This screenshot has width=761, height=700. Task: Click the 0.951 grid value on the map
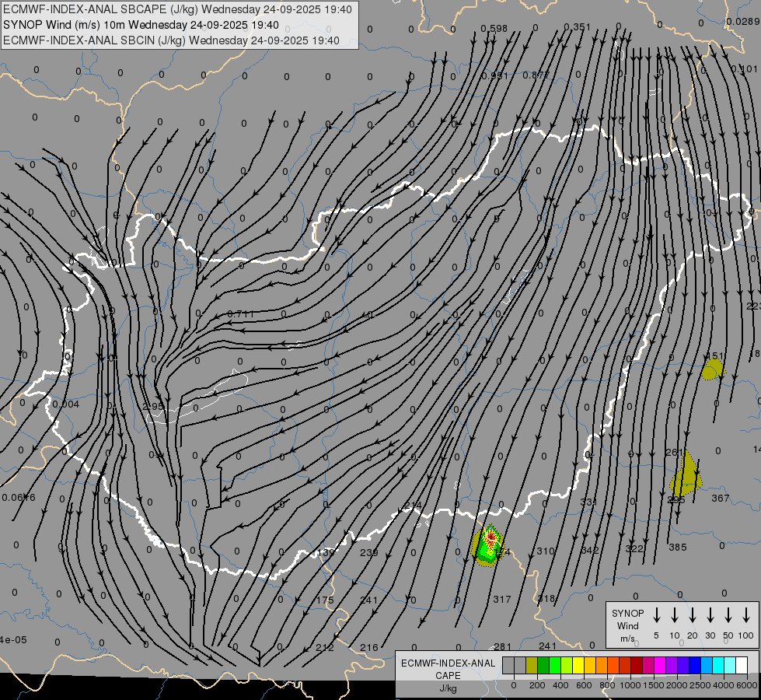(x=494, y=75)
